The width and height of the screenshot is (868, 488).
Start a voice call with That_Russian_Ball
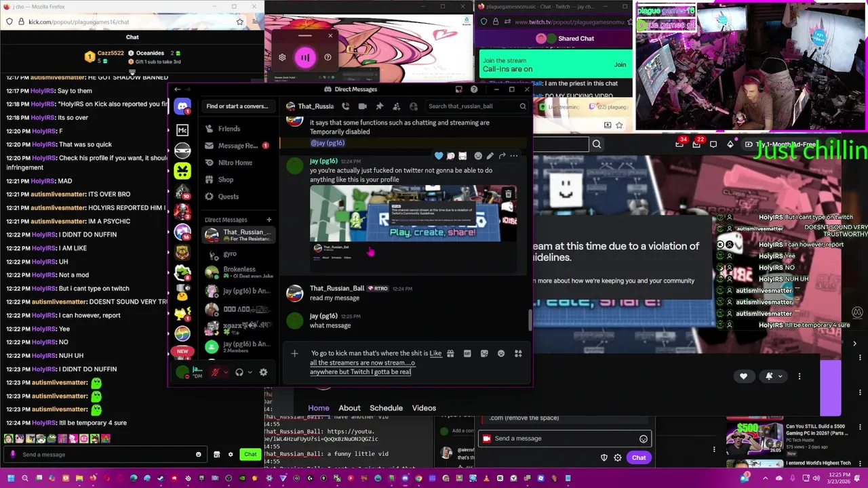(x=346, y=106)
